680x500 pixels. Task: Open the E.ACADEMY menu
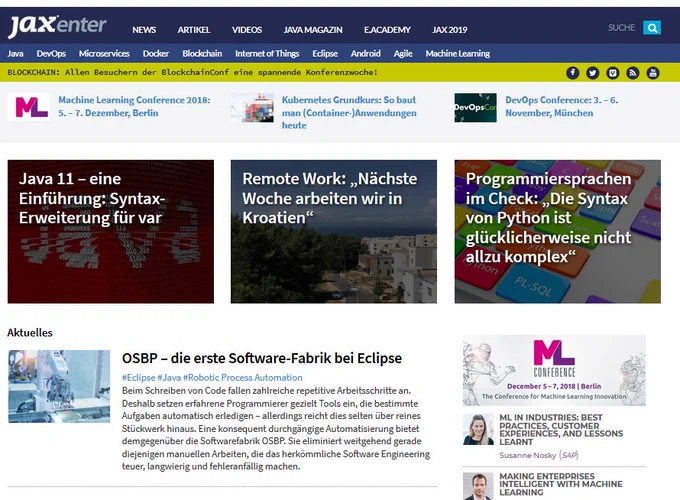(387, 30)
